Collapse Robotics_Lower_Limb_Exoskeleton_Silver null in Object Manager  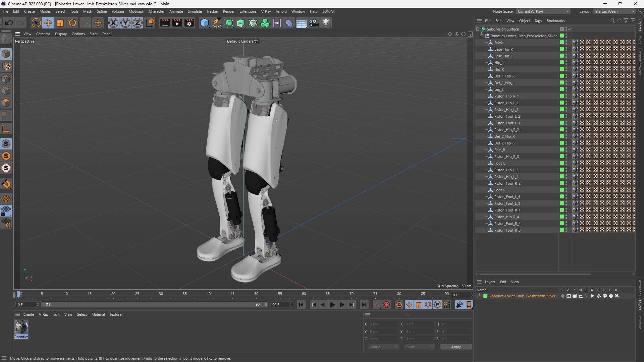(x=482, y=36)
